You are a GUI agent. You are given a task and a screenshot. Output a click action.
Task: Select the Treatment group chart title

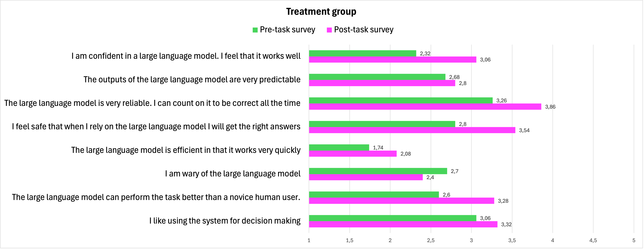coord(321,11)
